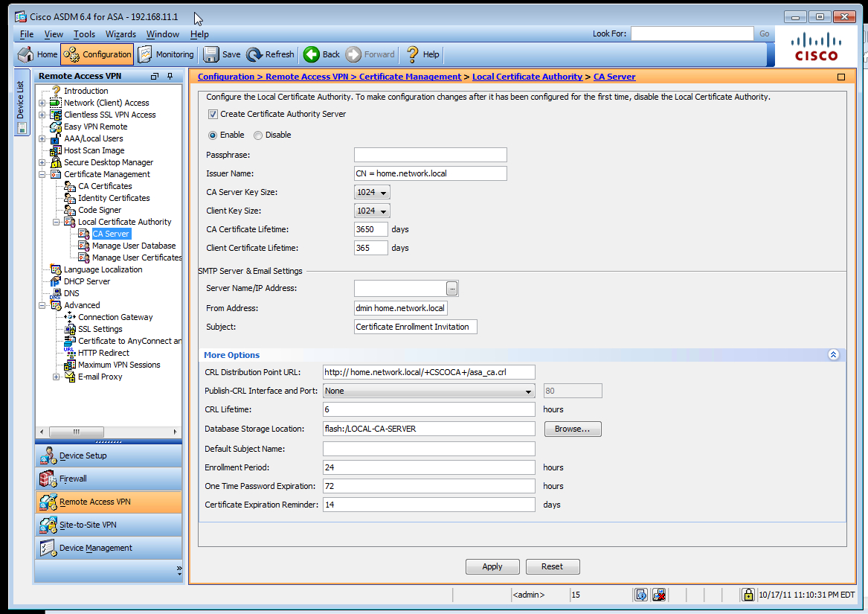Click the tree scrollbar right arrow
The height and width of the screenshot is (614, 868).
[x=175, y=432]
